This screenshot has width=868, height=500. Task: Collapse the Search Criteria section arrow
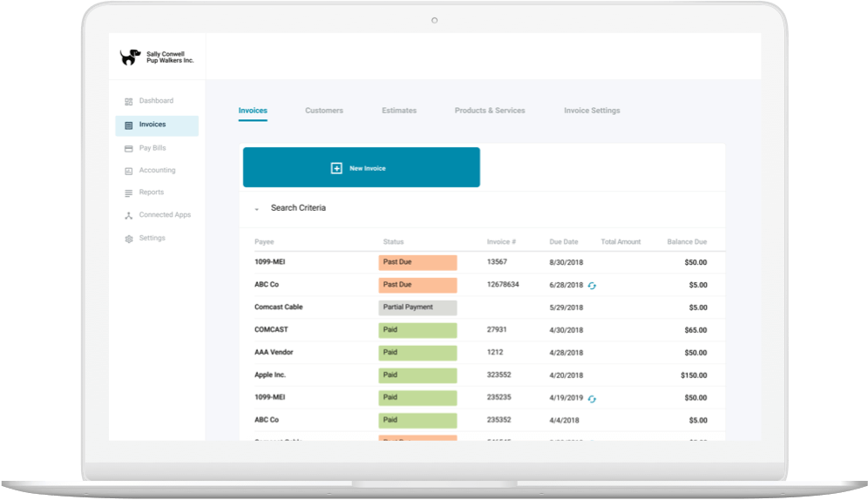[256, 209]
